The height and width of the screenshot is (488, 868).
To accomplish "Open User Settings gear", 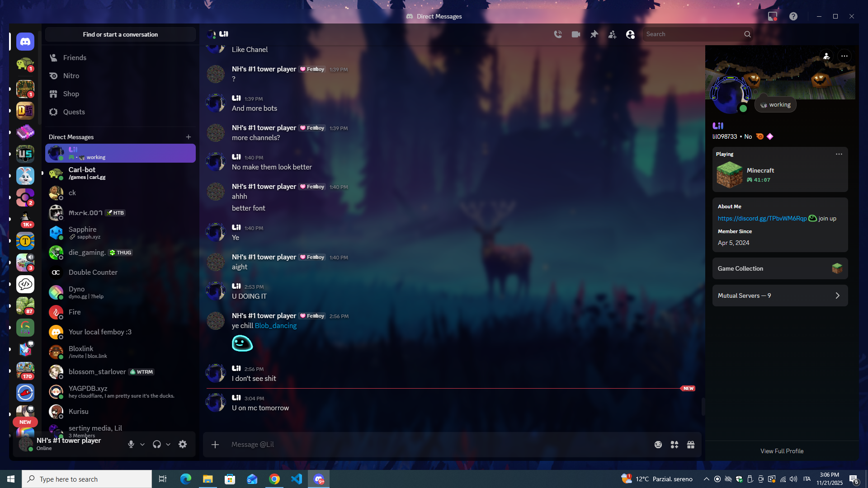I will click(x=183, y=445).
